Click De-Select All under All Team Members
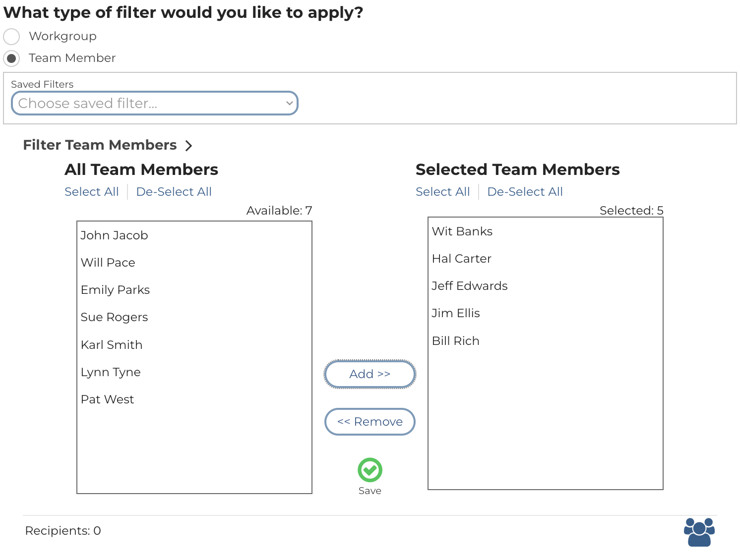The image size is (740, 560). click(174, 192)
